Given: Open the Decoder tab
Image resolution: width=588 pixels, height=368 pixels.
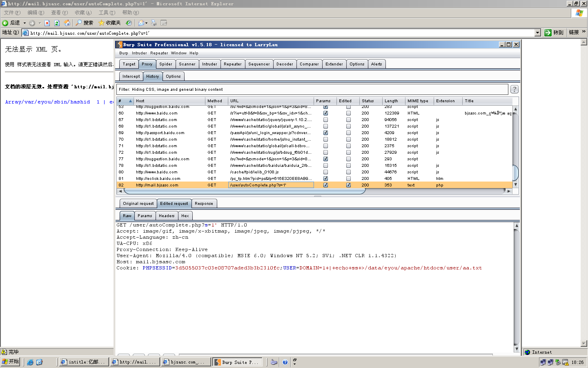Looking at the screenshot, I should click(285, 64).
